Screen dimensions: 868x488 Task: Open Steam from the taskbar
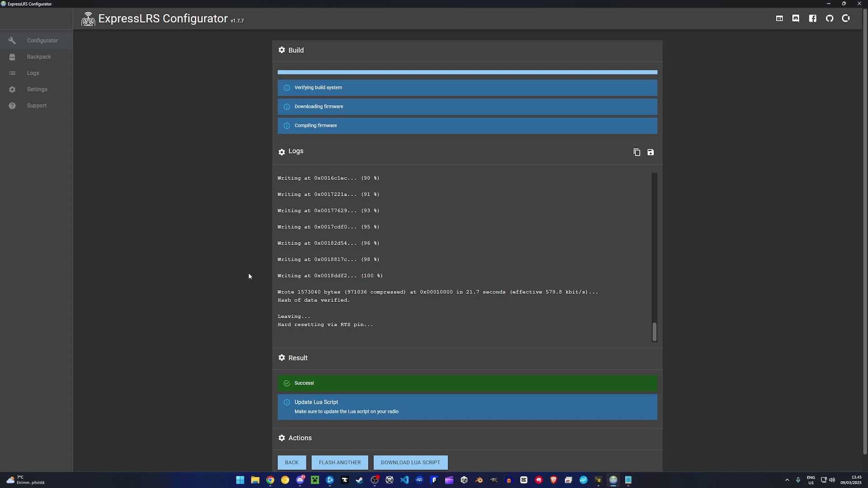(x=359, y=480)
